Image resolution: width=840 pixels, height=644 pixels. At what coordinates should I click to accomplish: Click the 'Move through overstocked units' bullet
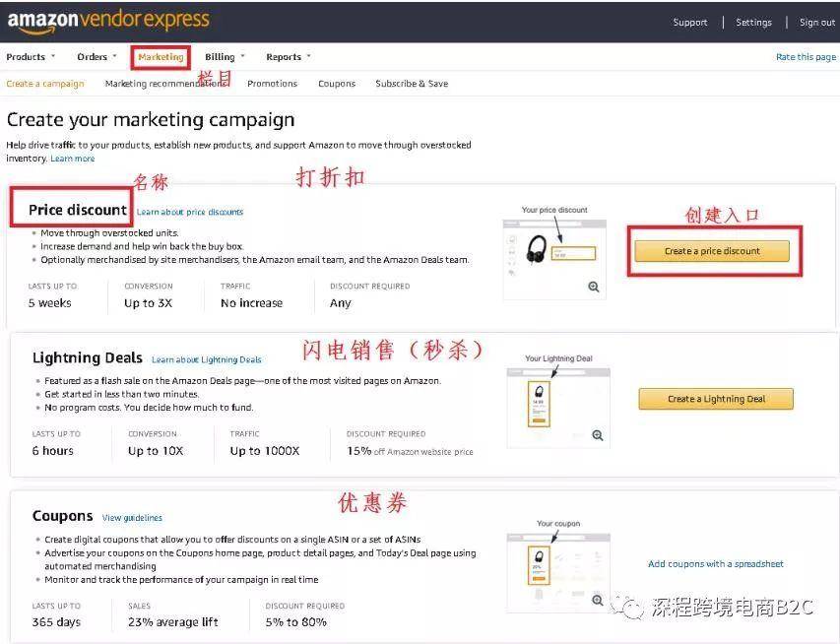coord(110,233)
